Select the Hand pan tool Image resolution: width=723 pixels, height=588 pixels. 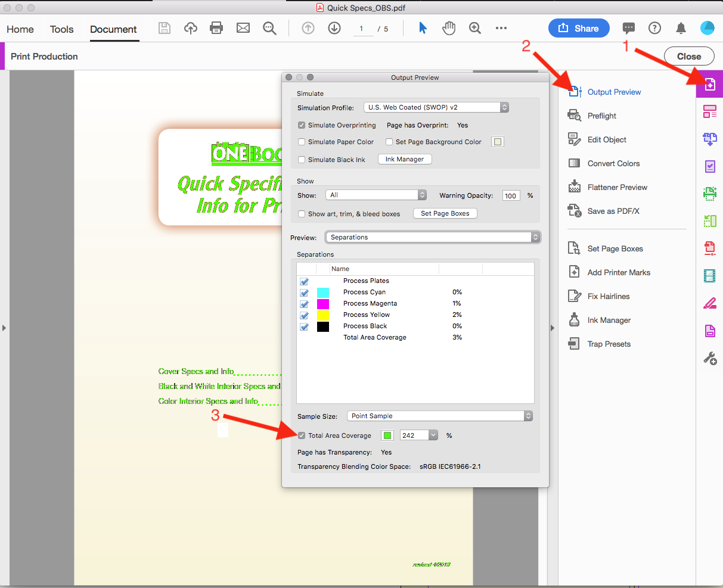[x=449, y=28]
